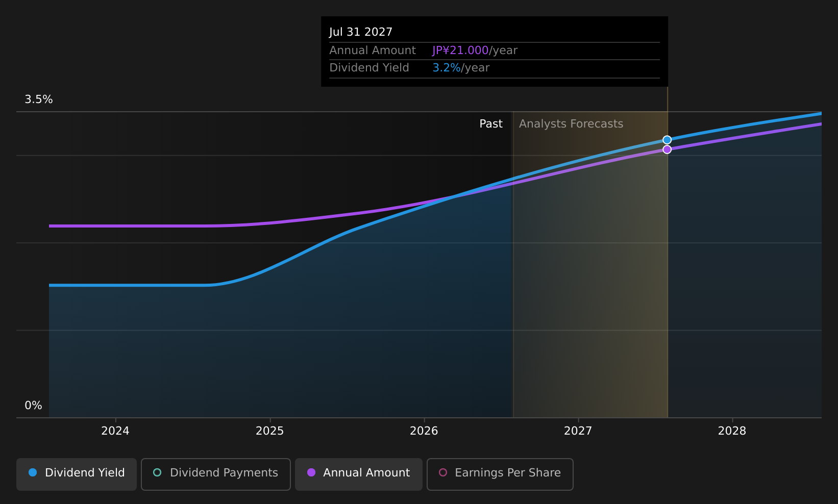Click the 2027 axis label
This screenshot has width=838, height=504.
coord(578,431)
